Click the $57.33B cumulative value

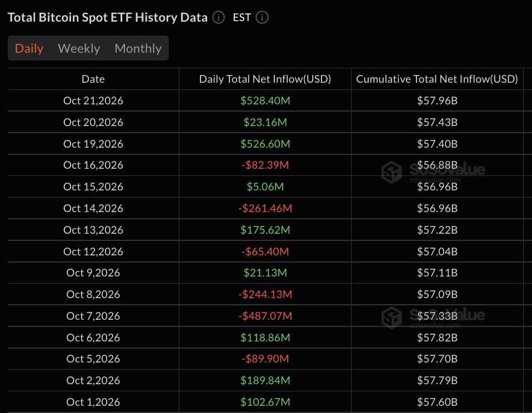(x=438, y=316)
